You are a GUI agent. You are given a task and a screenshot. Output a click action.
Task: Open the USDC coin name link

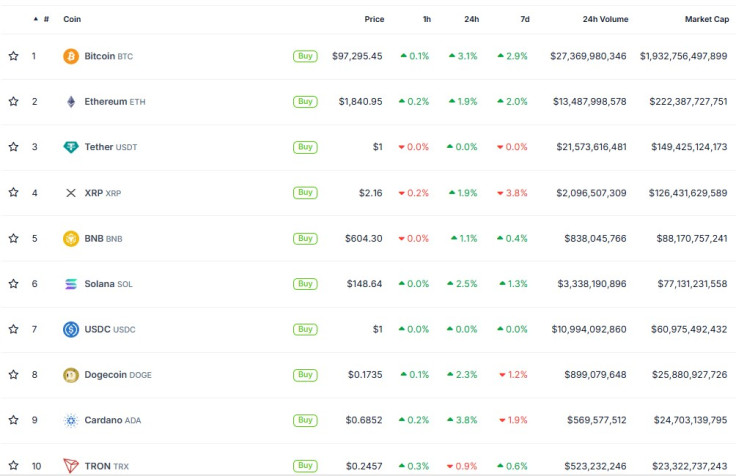click(x=110, y=330)
